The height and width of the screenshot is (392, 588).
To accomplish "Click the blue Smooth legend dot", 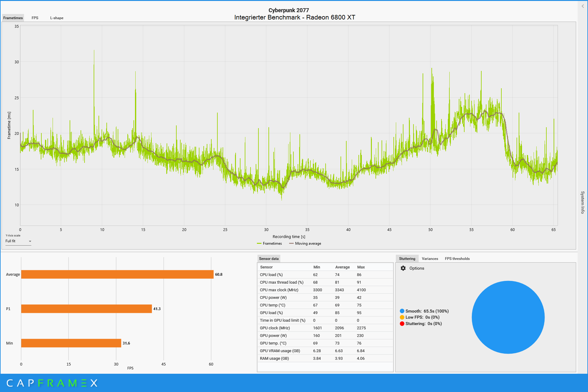I will click(x=402, y=311).
